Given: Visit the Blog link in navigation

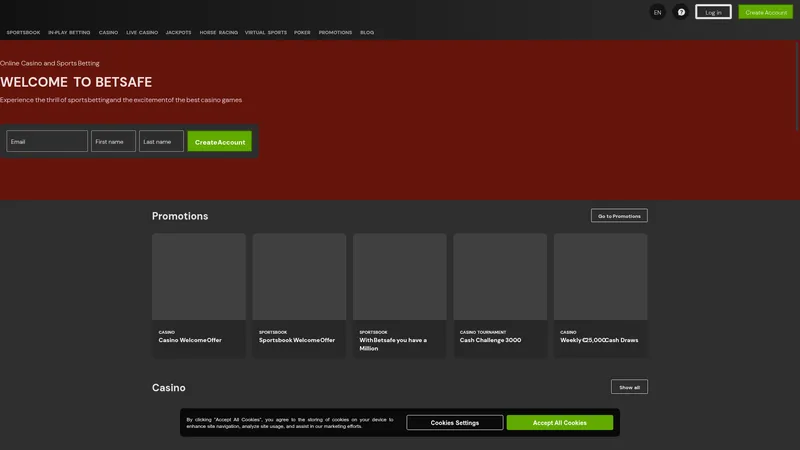Looking at the screenshot, I should coord(367,32).
